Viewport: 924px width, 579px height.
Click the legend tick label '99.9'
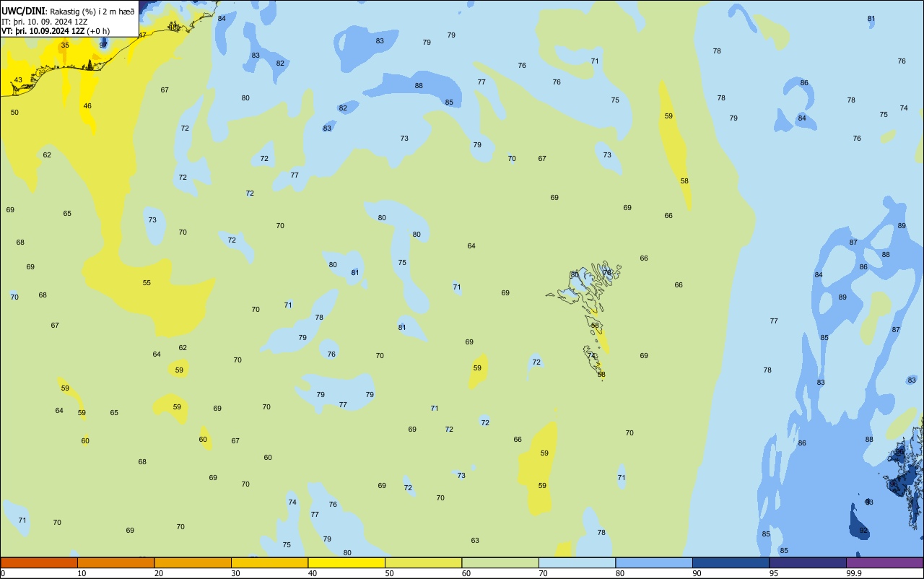854,573
